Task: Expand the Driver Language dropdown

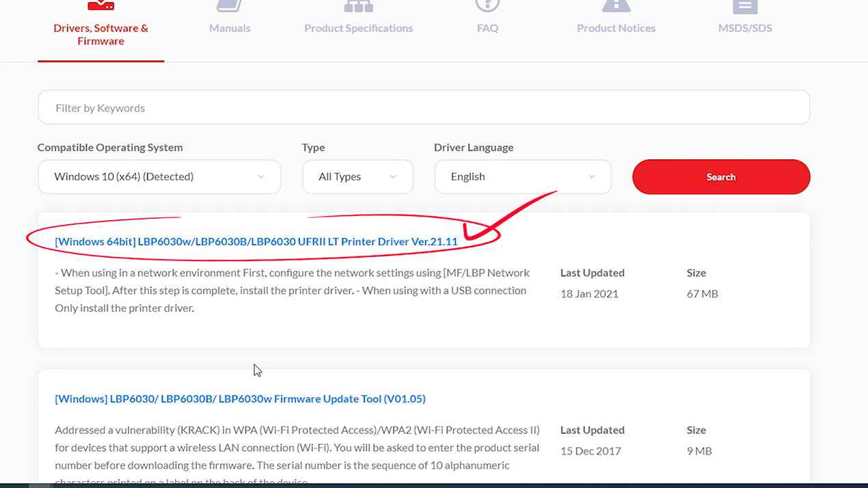Action: coord(523,176)
